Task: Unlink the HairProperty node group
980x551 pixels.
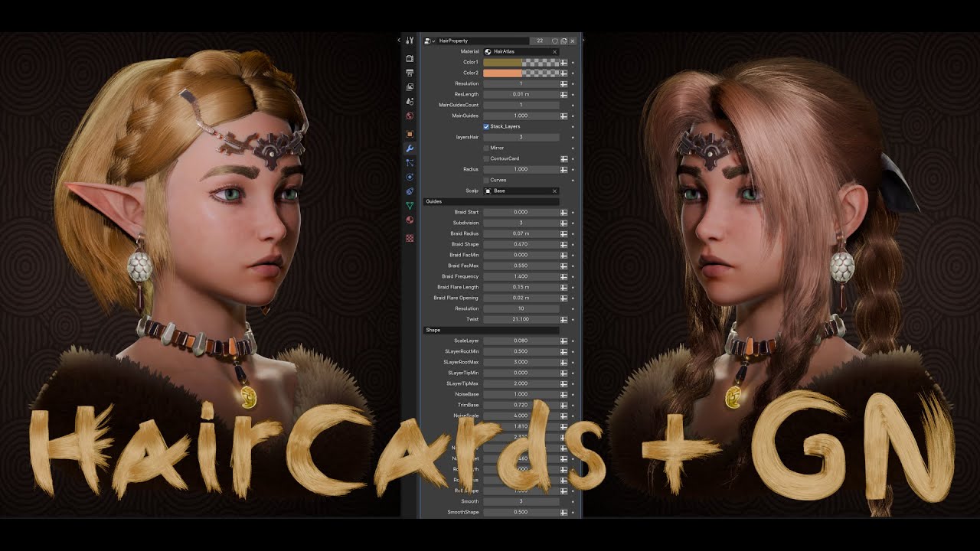Action: pos(573,41)
